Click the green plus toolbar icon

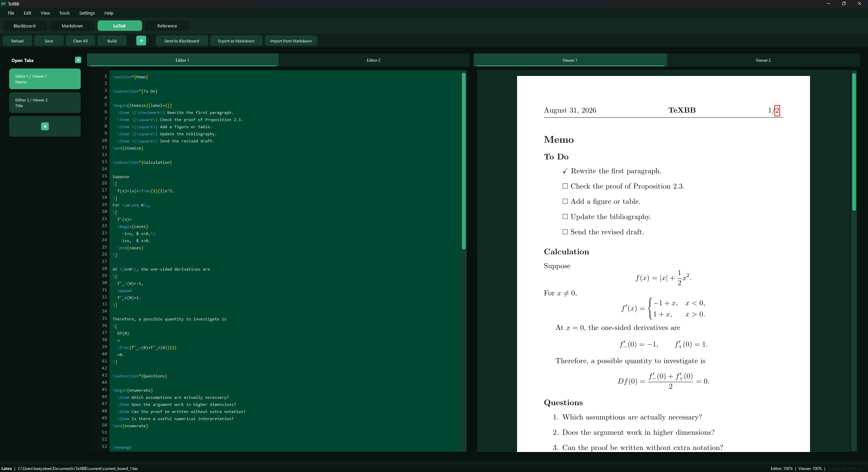pos(141,41)
